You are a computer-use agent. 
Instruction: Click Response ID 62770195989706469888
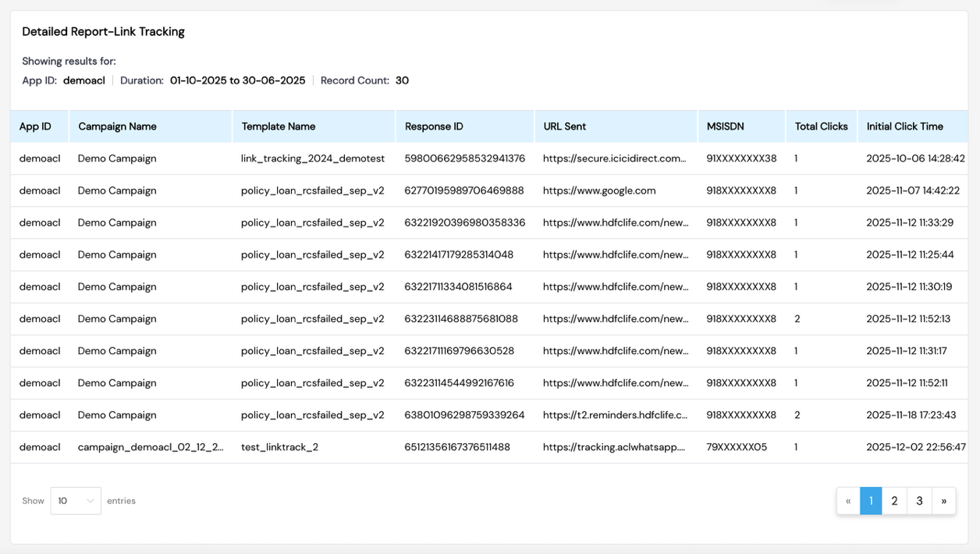[x=464, y=190]
